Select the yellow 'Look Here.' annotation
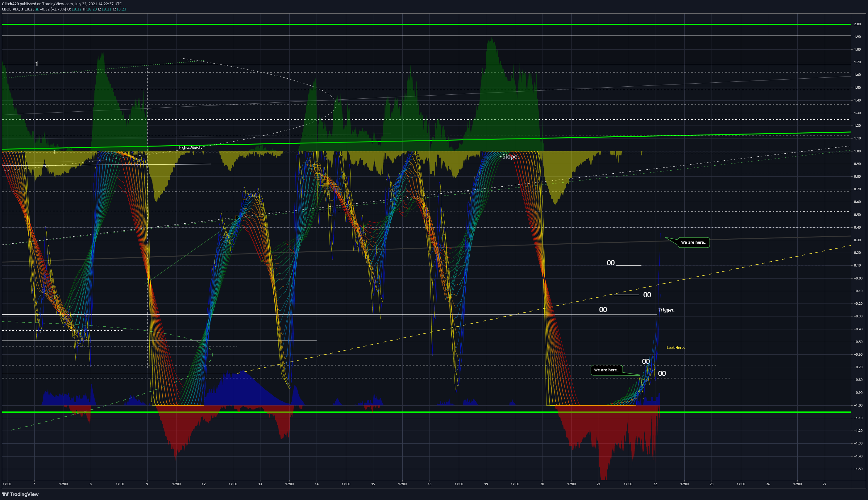 pyautogui.click(x=675, y=348)
